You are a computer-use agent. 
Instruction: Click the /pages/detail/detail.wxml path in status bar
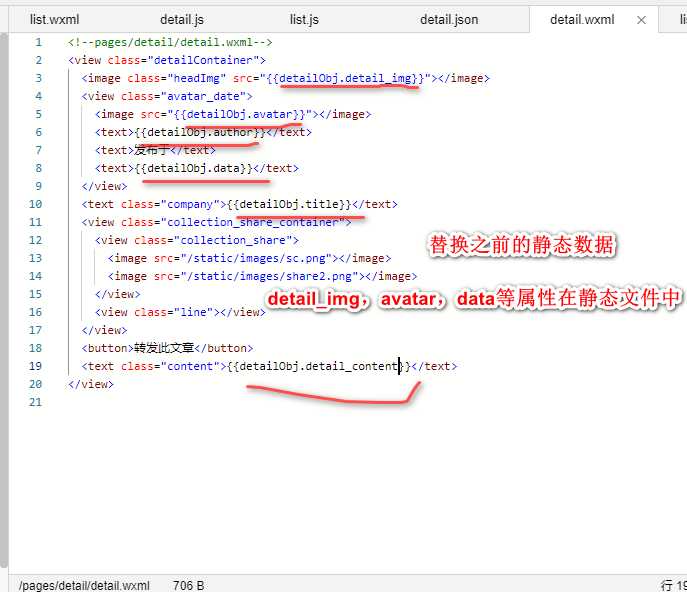click(x=84, y=585)
